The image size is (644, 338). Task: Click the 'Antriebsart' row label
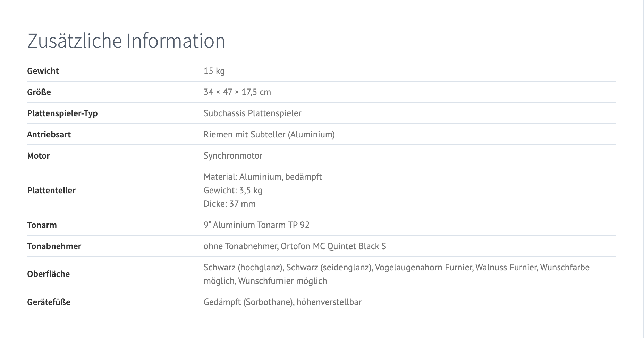coord(49,135)
